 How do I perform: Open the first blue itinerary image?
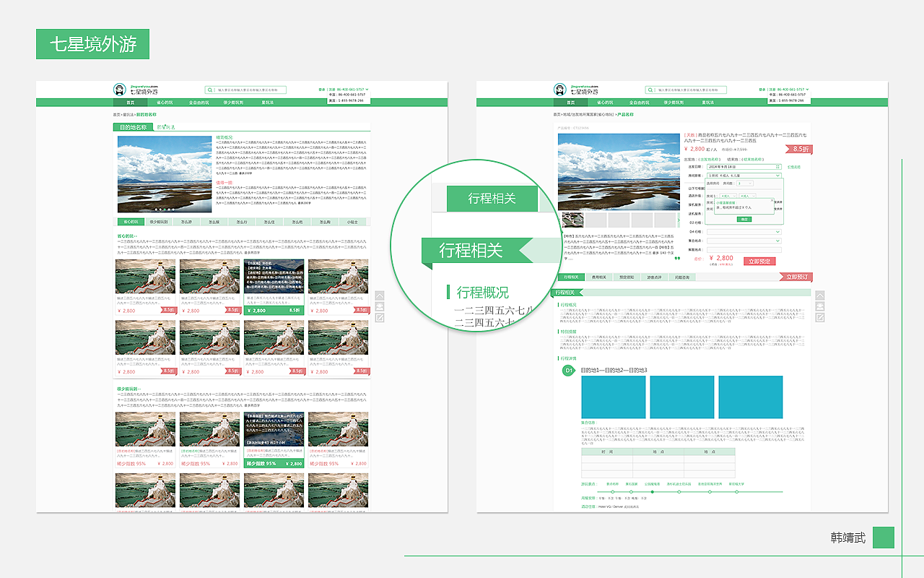coord(614,397)
